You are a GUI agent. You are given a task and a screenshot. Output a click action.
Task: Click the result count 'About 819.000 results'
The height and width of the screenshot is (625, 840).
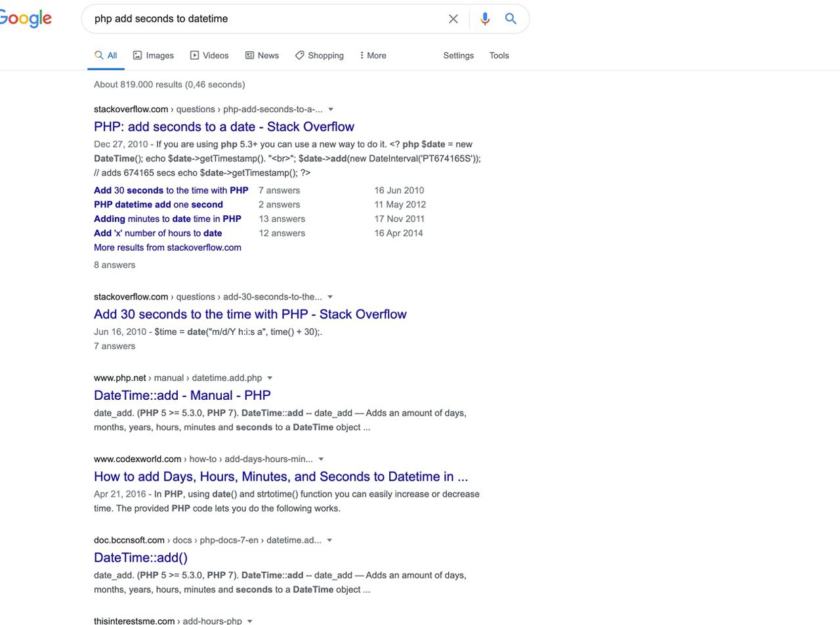(169, 85)
